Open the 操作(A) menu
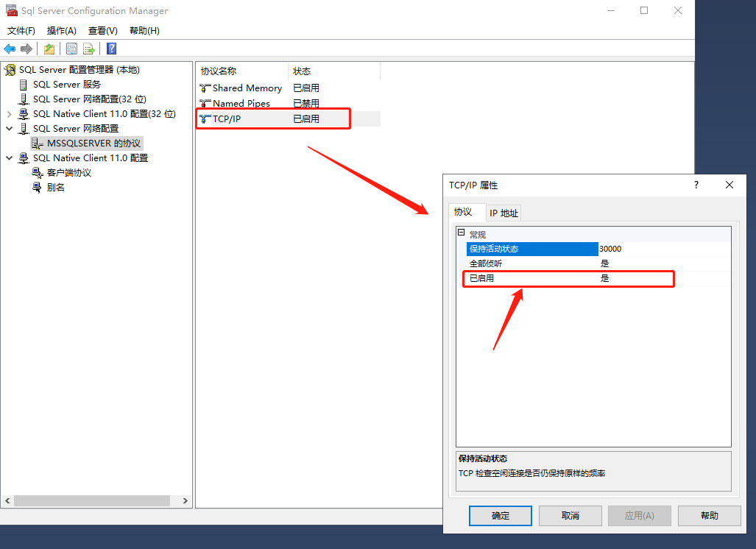Screen dimensions: 756x549 [61, 31]
